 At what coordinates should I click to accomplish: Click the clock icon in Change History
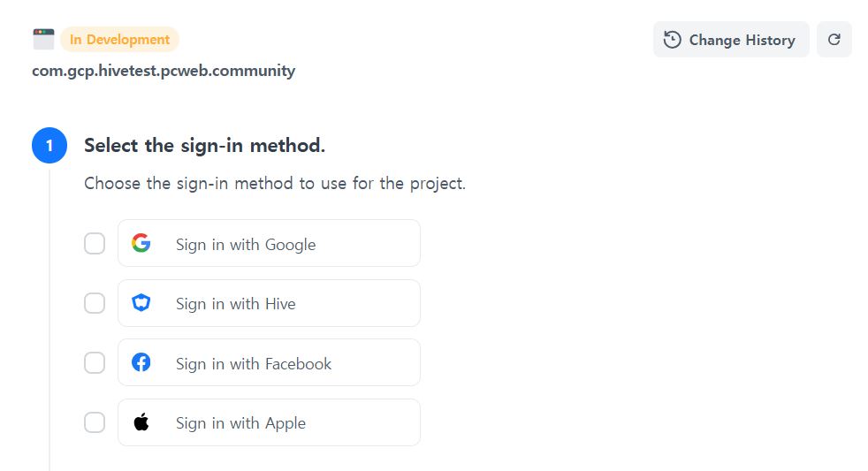click(x=673, y=40)
